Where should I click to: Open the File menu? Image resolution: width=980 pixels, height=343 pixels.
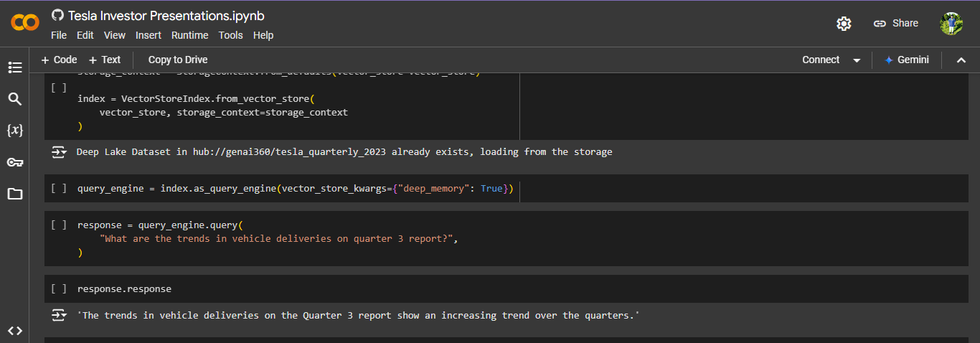pyautogui.click(x=59, y=35)
